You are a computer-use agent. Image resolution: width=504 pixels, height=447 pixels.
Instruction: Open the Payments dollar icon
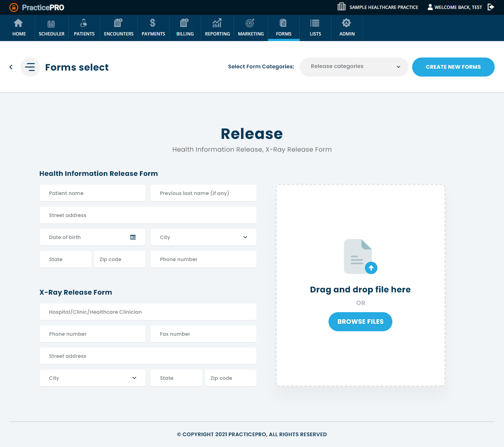pyautogui.click(x=153, y=24)
